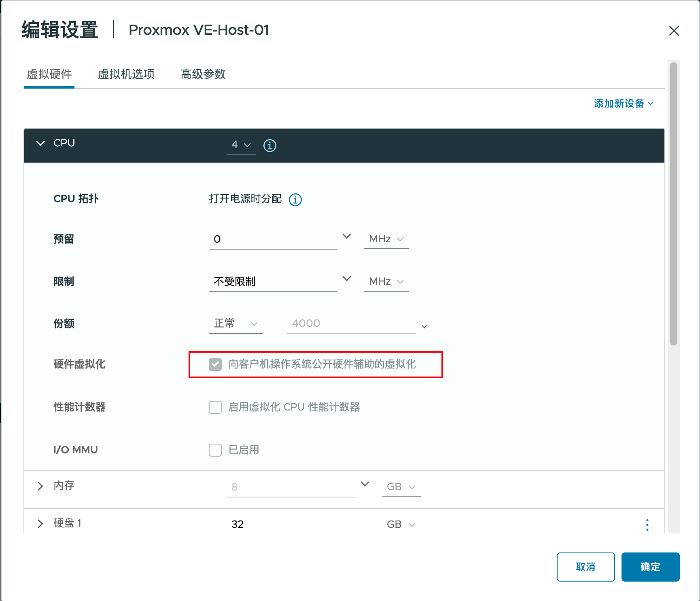Click the 打开电源时分配 text
Image resolution: width=700 pixels, height=601 pixels.
pos(245,199)
